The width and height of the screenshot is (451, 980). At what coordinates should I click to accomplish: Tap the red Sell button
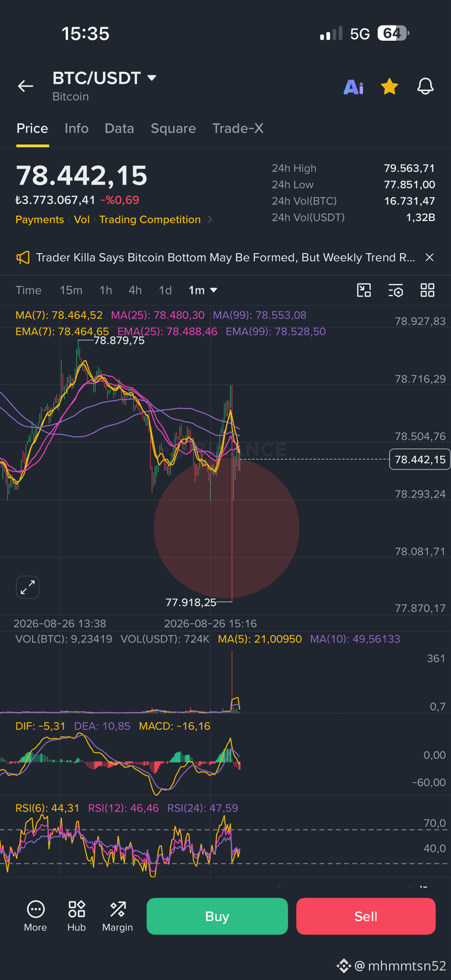click(x=366, y=916)
